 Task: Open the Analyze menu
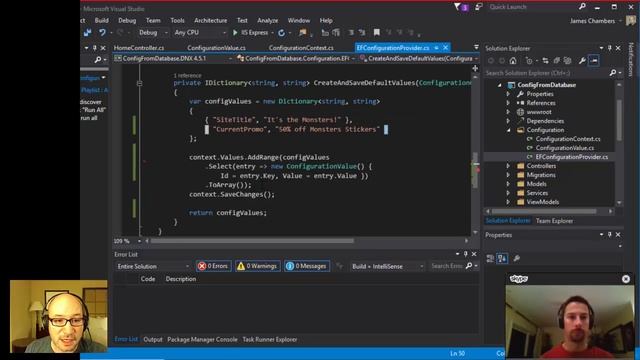click(268, 20)
